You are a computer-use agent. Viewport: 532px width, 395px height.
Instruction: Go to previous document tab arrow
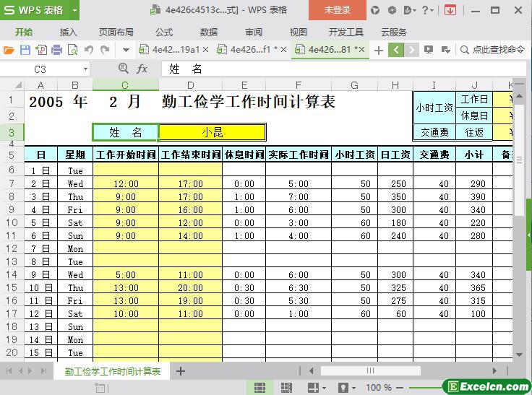click(396, 50)
